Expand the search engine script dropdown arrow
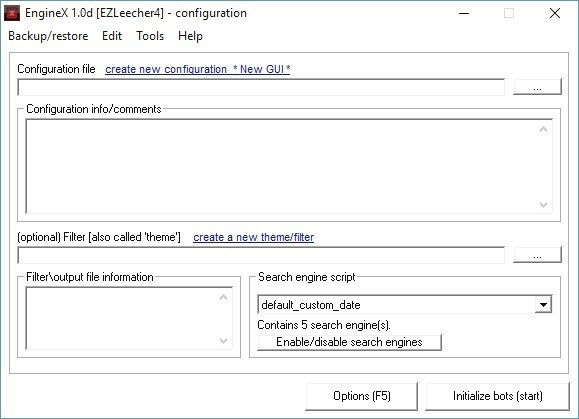Viewport: 579px width, 419px height. 543,305
